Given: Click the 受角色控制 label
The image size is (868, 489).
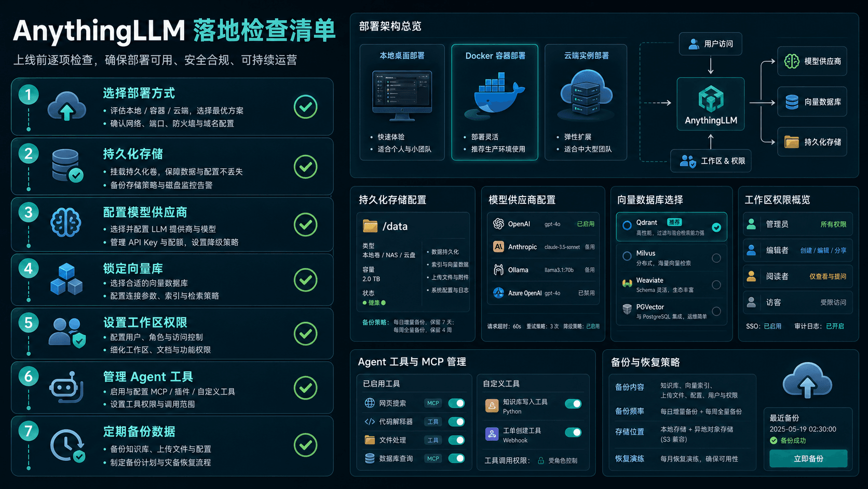Looking at the screenshot, I should click(x=563, y=460).
